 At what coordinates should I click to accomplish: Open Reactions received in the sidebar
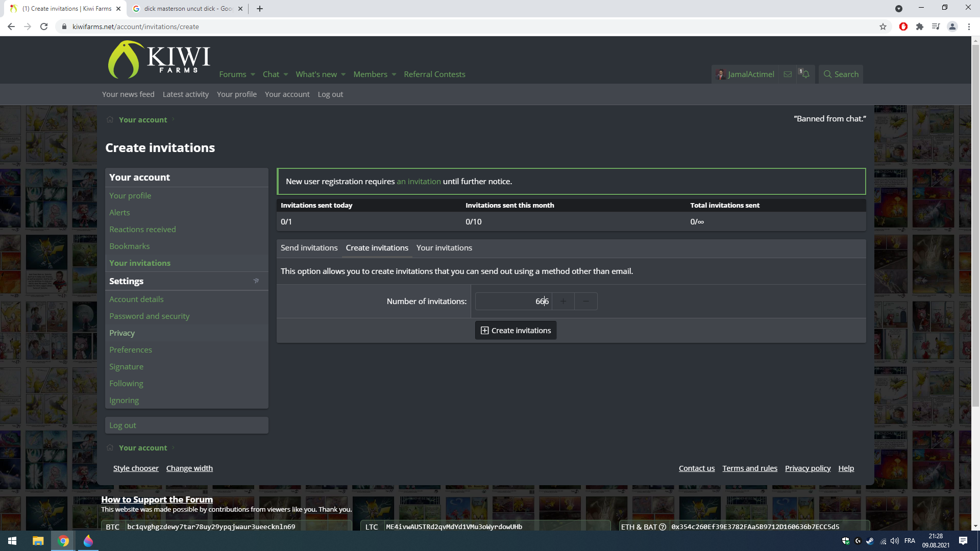tap(142, 230)
